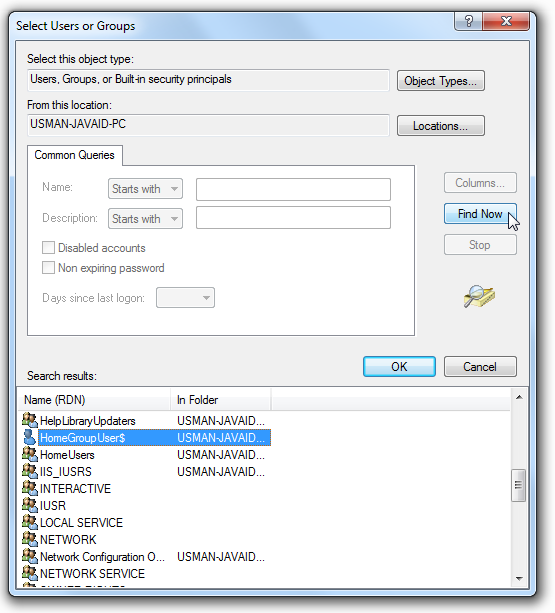Click the USMAN-JAVAID-PC location field
The image size is (555, 613).
point(208,125)
